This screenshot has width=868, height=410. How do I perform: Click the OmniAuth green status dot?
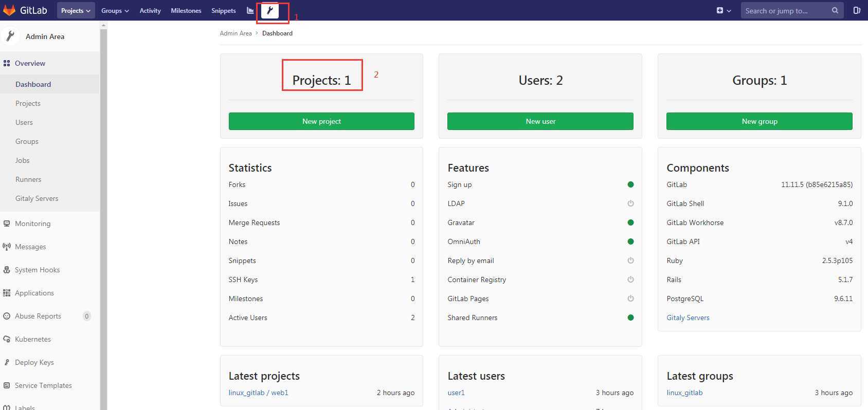(630, 241)
